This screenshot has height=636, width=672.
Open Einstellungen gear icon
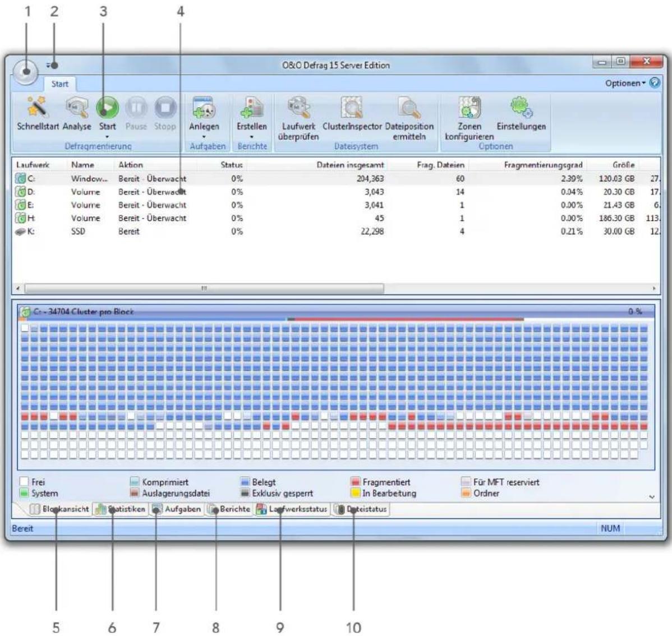click(x=521, y=107)
